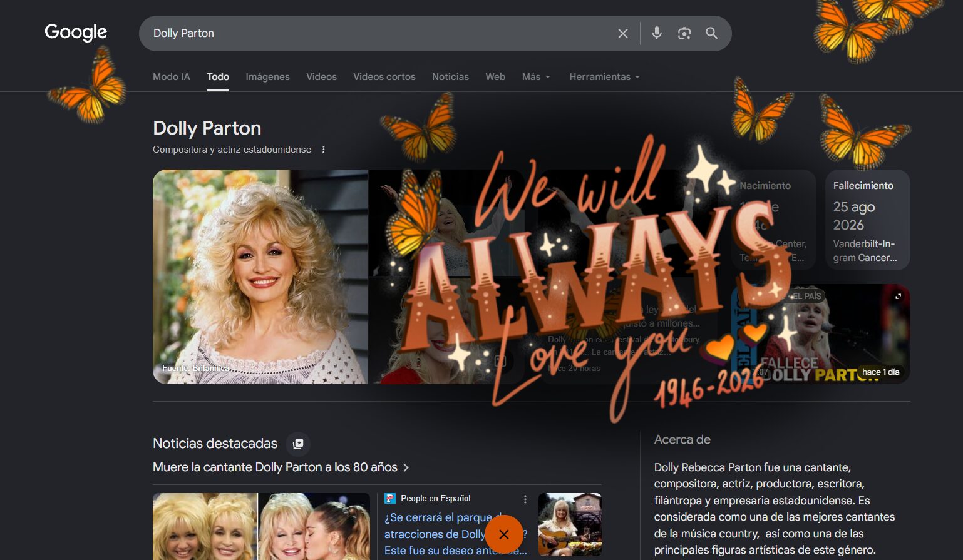Open options menu beside Dolly Parton subtitle
The image size is (963, 560).
[x=324, y=150]
